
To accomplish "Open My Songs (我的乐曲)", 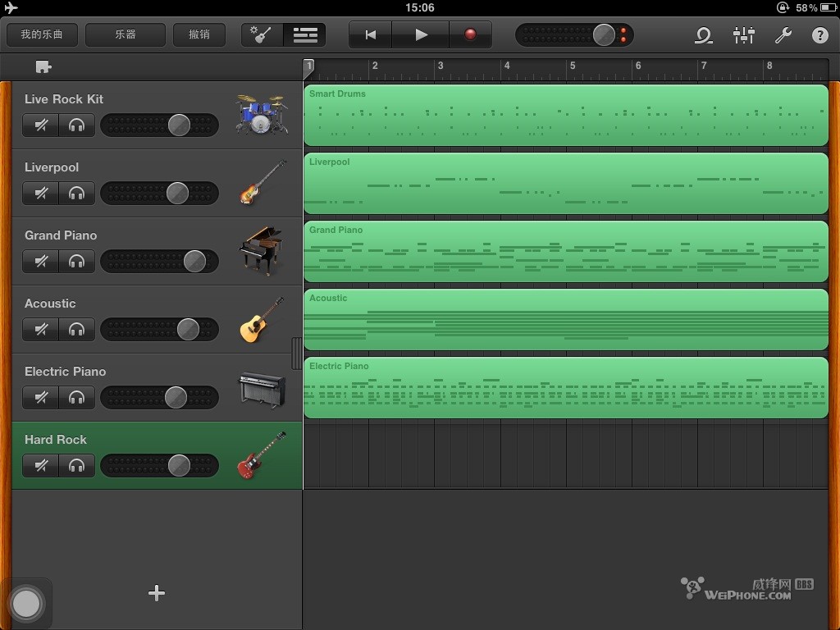I will tap(42, 35).
